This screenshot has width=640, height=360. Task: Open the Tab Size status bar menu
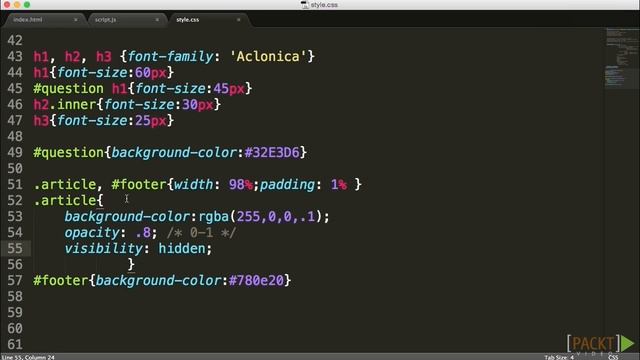pos(559,357)
